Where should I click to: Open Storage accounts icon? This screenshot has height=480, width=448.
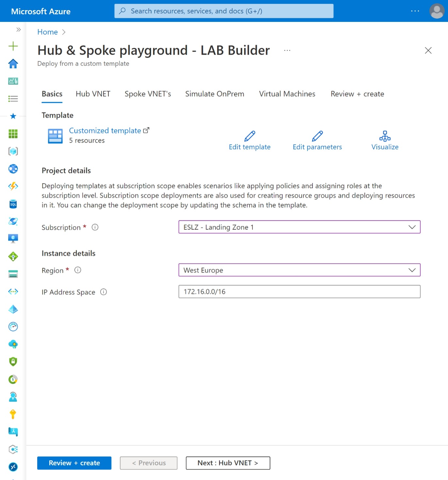(x=13, y=274)
